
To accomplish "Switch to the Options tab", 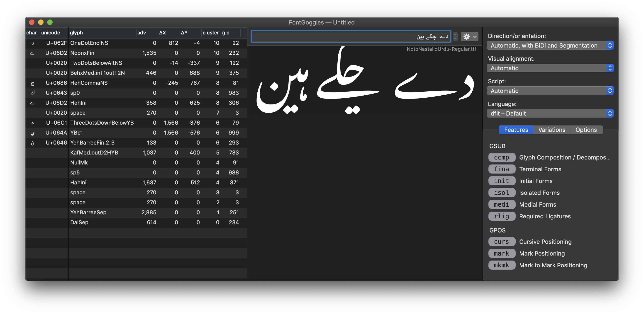I will (586, 130).
